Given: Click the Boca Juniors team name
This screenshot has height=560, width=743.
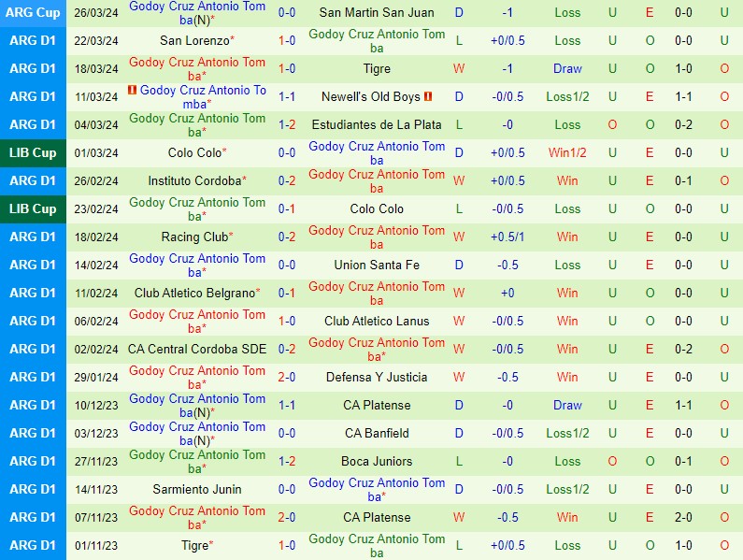Looking at the screenshot, I should click(x=377, y=461).
